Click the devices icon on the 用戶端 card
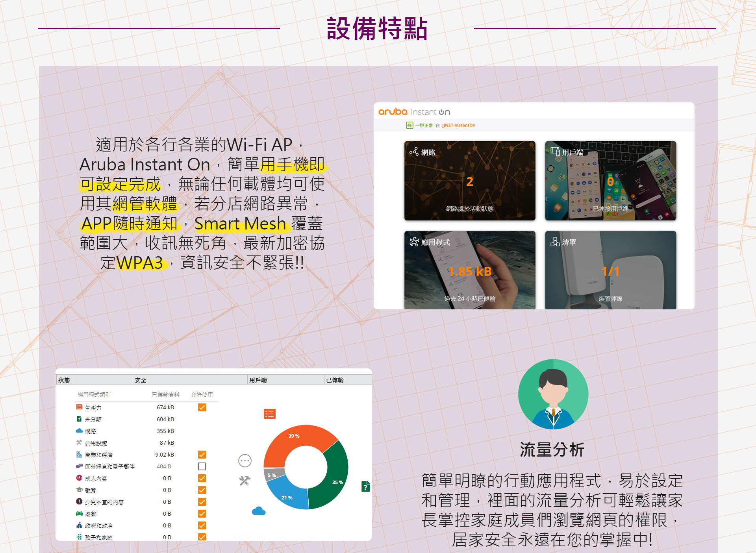The image size is (756, 553). 555,152
